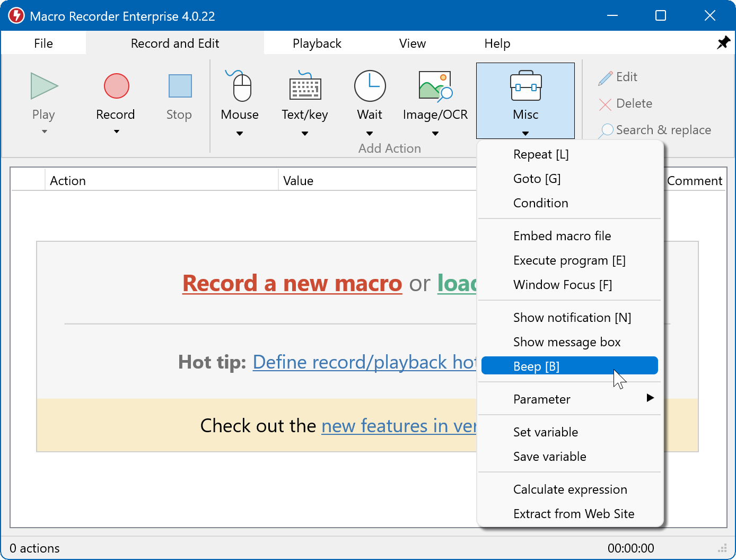Open the Define record/playback hotkeys link
This screenshot has width=736, height=560.
click(364, 362)
